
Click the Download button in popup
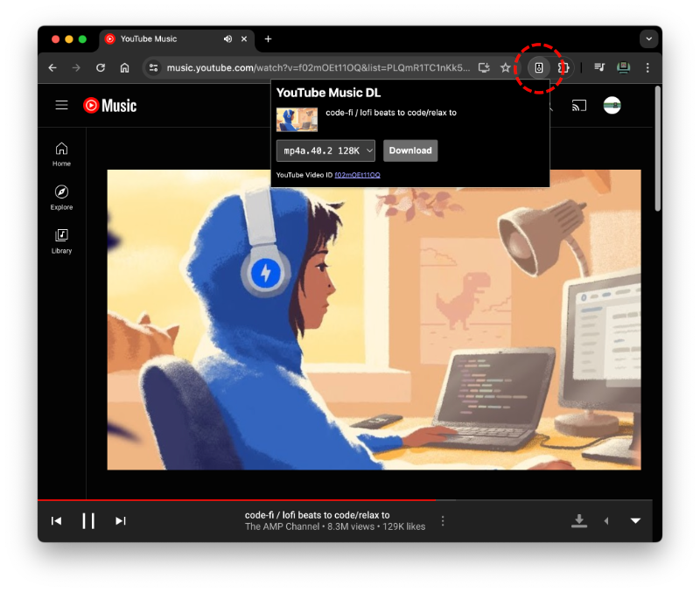click(x=410, y=150)
